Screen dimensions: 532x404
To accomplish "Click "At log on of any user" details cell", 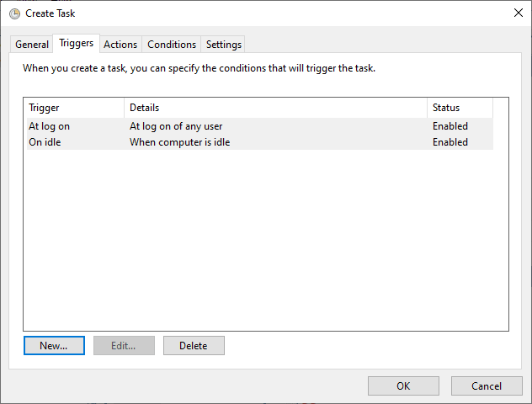I will (x=176, y=126).
